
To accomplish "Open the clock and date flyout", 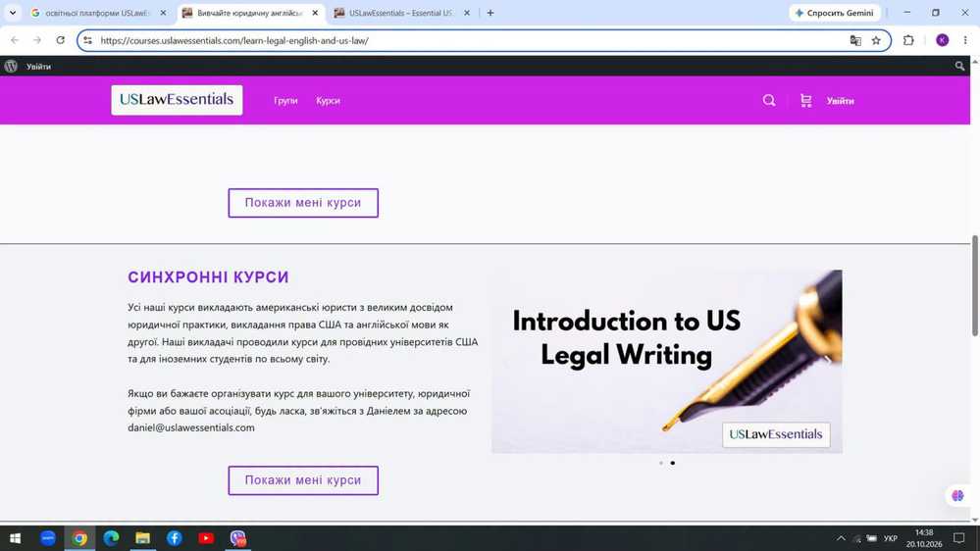I will [x=924, y=538].
